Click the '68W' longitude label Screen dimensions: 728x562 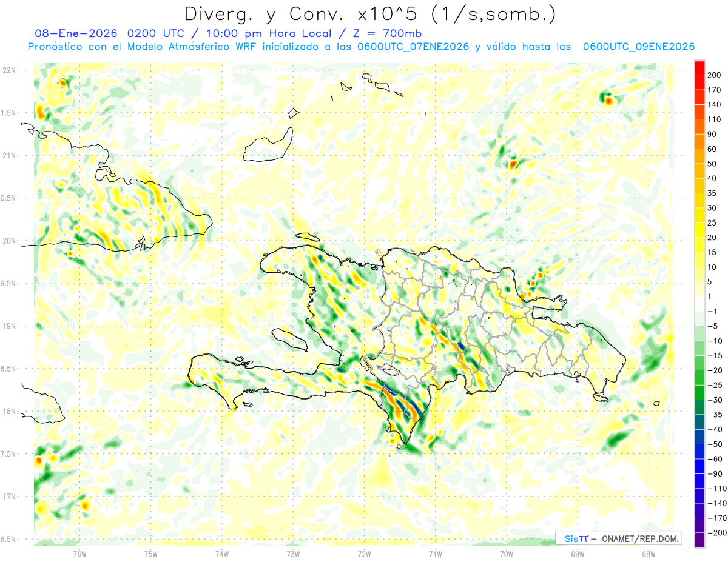pos(649,554)
